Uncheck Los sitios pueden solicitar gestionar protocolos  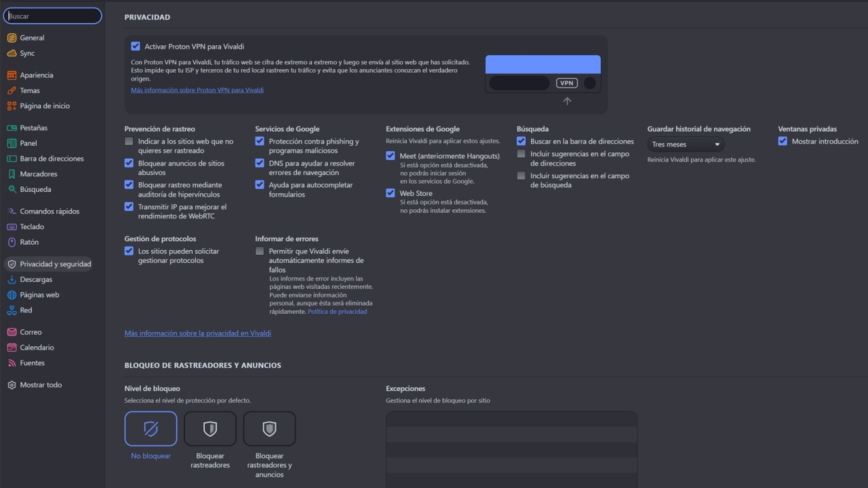129,251
